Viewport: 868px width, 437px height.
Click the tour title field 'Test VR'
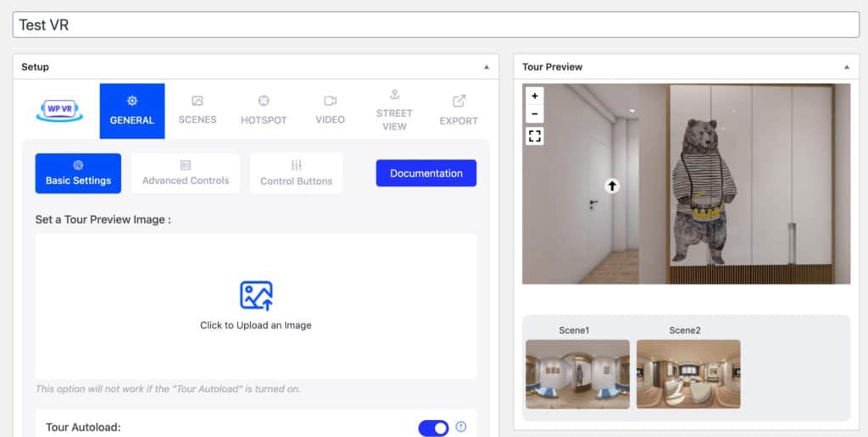(x=436, y=25)
